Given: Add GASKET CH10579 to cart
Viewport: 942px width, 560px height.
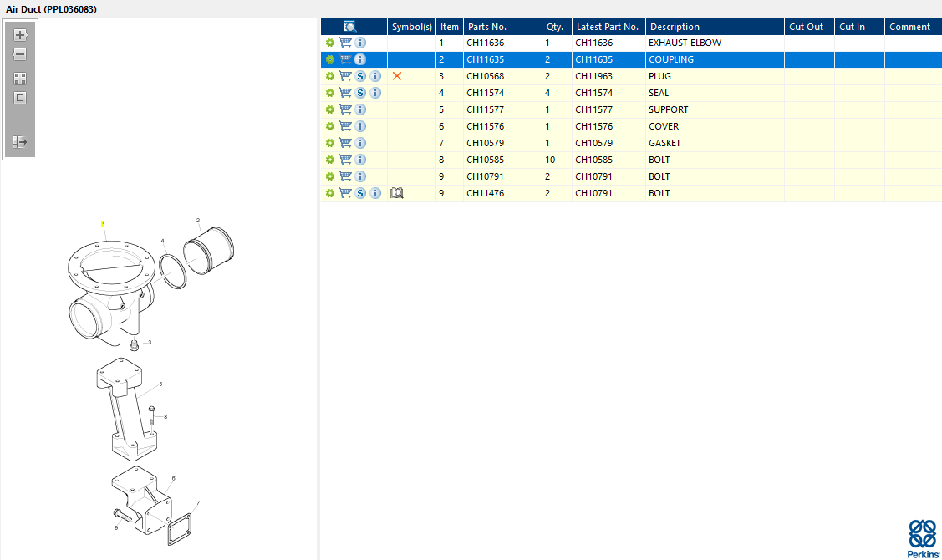Looking at the screenshot, I should tap(345, 143).
